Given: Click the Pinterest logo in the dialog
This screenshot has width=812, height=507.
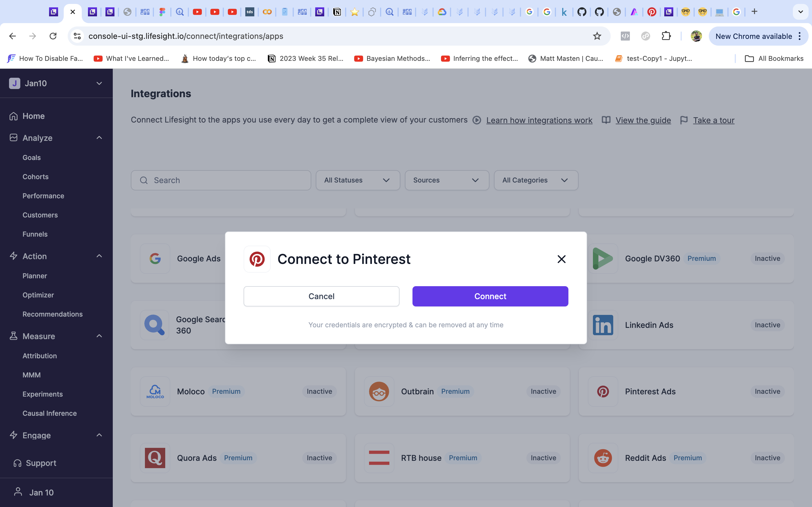Looking at the screenshot, I should pyautogui.click(x=257, y=259).
